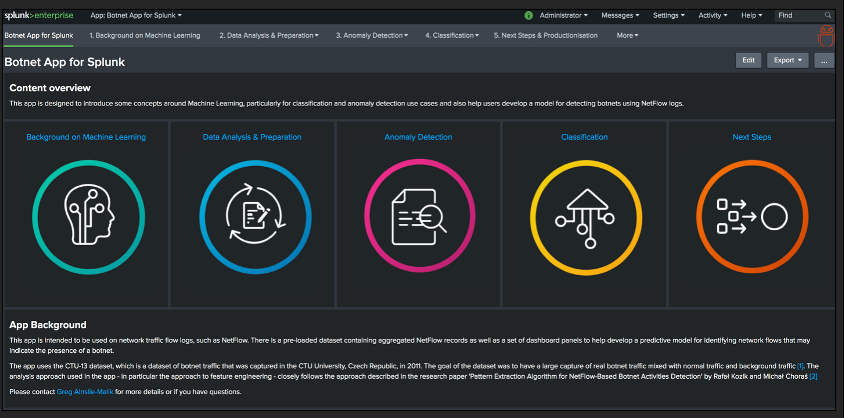Screen dimensions: 844x418
Task: Click the ellipsis more actions button
Action: [824, 60]
